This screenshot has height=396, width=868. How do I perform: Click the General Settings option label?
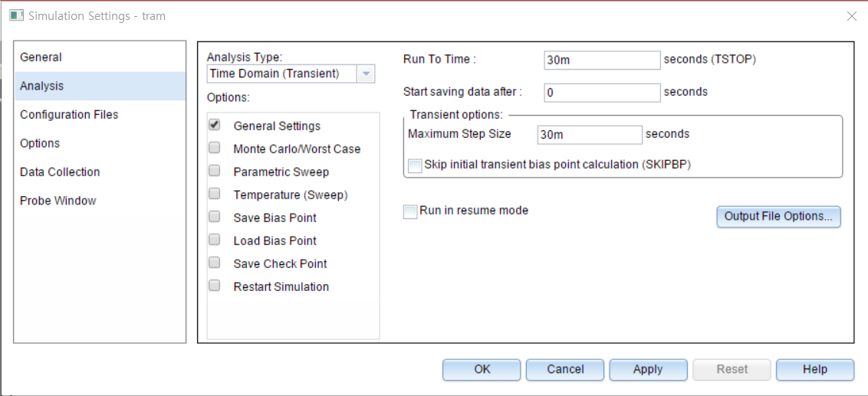click(x=277, y=126)
